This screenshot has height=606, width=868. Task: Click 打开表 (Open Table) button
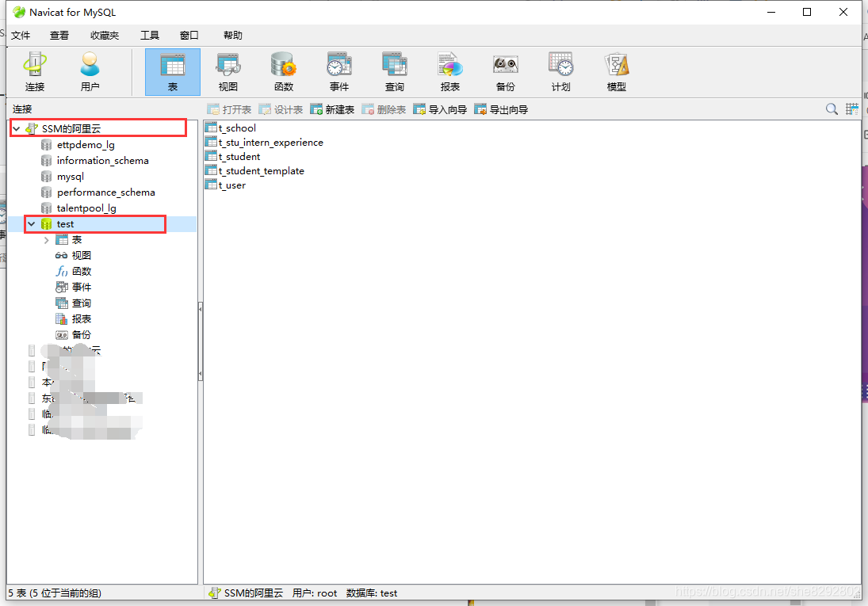tap(229, 109)
